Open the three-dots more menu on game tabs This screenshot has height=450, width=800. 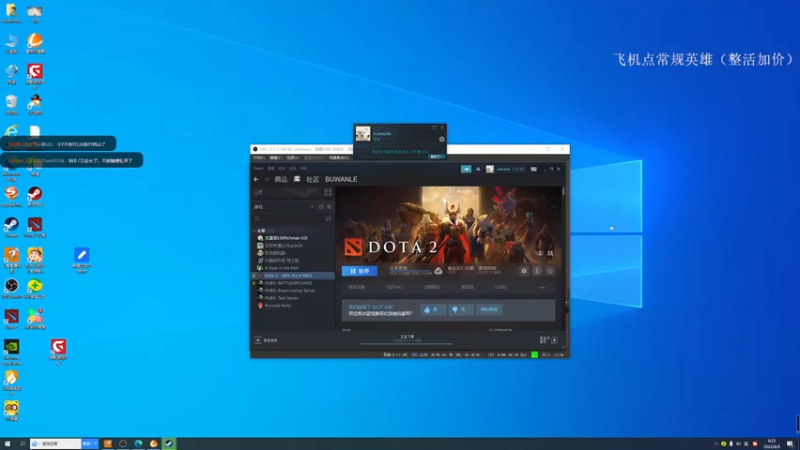(x=542, y=287)
